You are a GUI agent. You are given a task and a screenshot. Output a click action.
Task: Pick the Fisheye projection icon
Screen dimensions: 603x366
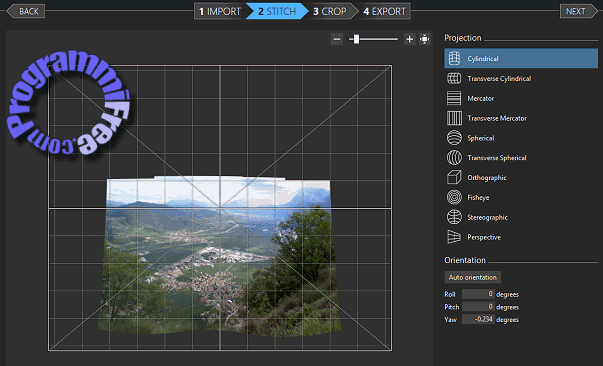click(454, 197)
